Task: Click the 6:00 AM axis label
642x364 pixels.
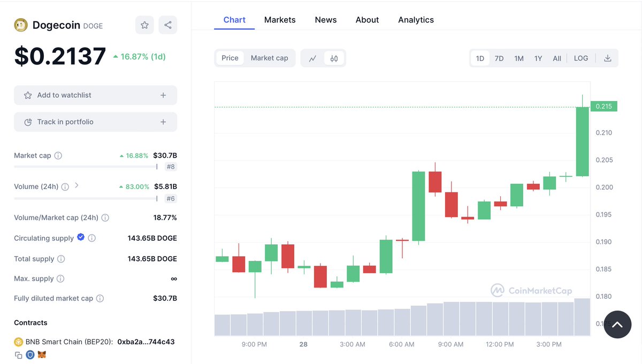Action: coord(402,344)
